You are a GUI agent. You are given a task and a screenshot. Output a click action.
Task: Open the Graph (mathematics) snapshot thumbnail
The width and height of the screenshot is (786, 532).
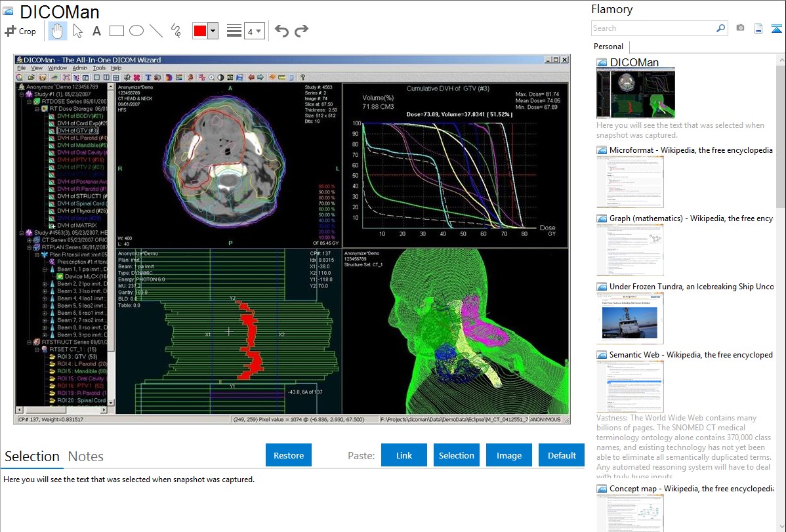click(630, 250)
